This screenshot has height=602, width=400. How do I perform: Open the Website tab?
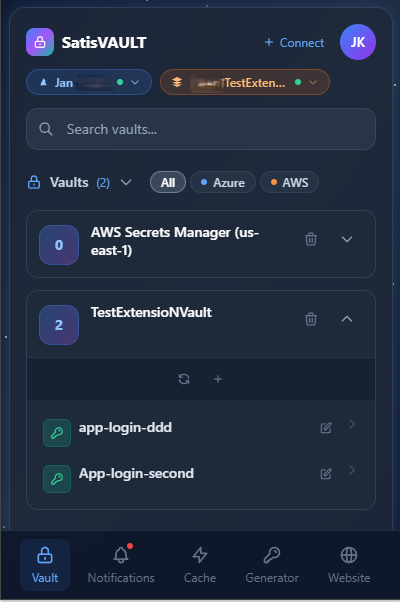pos(349,565)
